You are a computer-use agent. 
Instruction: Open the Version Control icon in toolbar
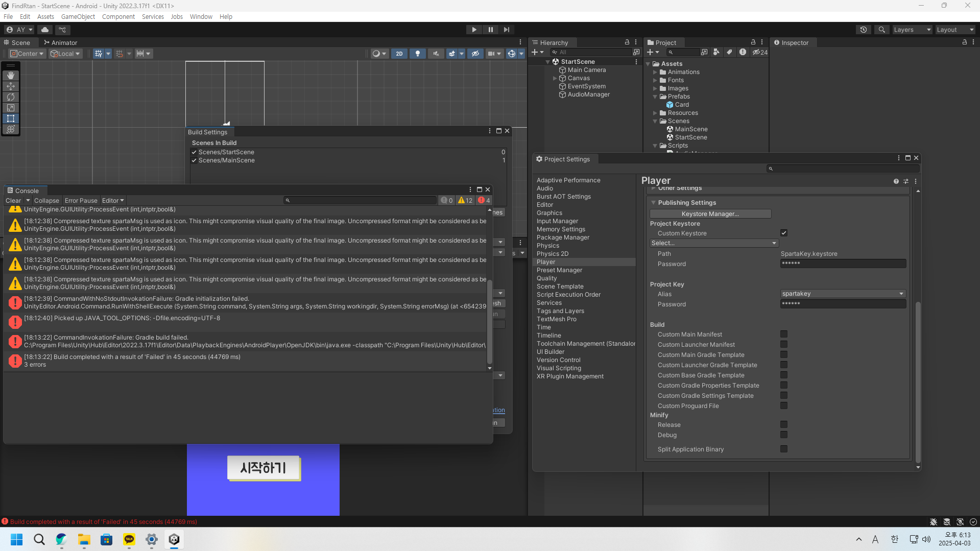click(62, 30)
